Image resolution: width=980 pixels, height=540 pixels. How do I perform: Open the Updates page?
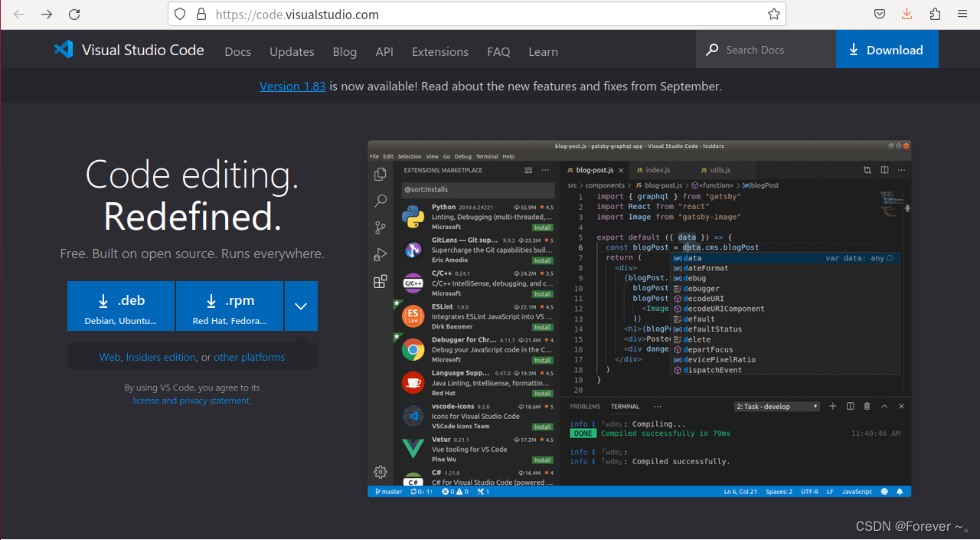[292, 51]
